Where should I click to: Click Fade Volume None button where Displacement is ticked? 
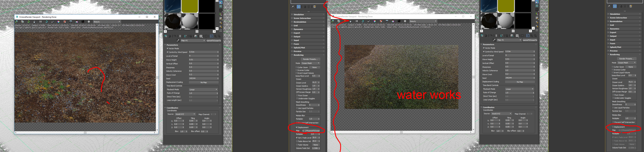click(x=316, y=145)
